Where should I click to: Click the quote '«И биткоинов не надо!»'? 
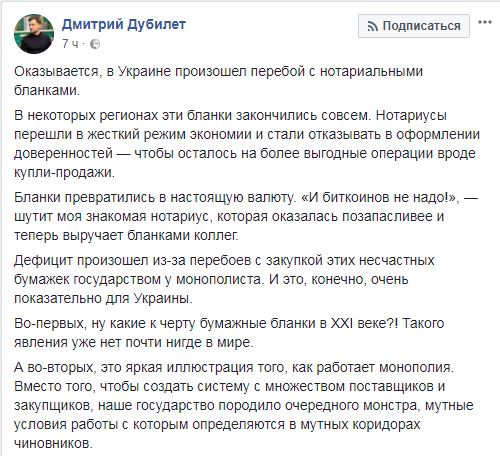tap(379, 198)
